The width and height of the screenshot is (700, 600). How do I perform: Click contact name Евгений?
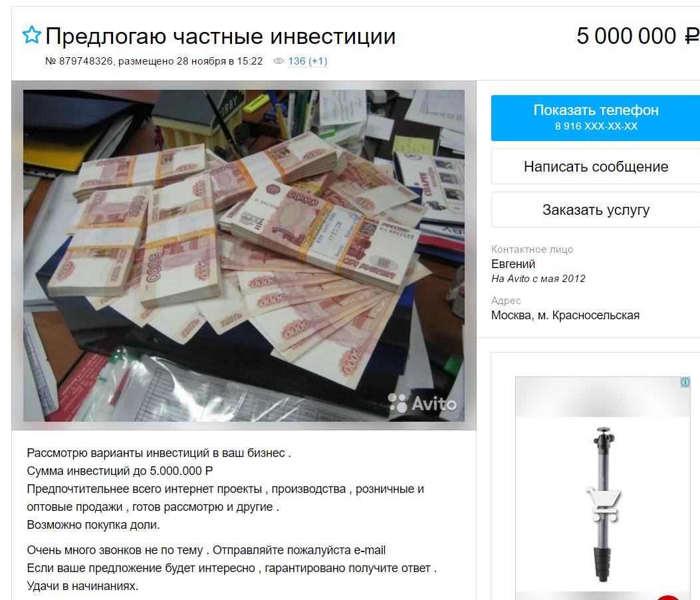pyautogui.click(x=513, y=264)
